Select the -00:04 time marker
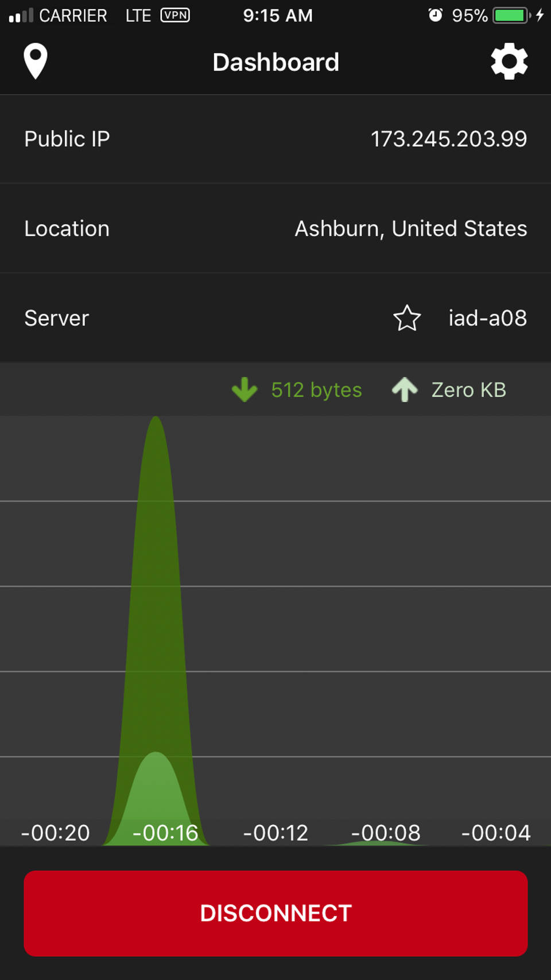Image resolution: width=551 pixels, height=980 pixels. (496, 833)
